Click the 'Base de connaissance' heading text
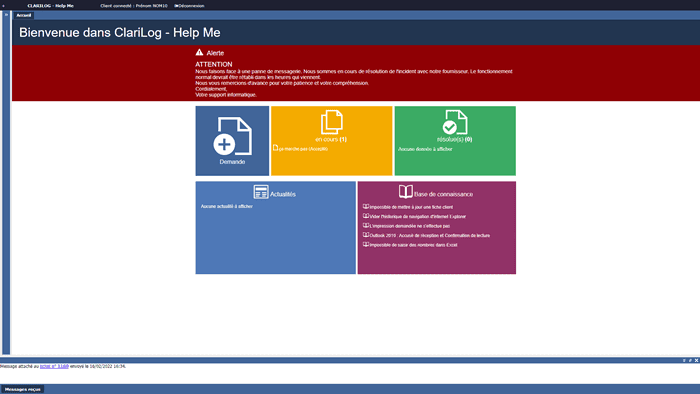Viewport: 700px width, 394px height. point(443,194)
